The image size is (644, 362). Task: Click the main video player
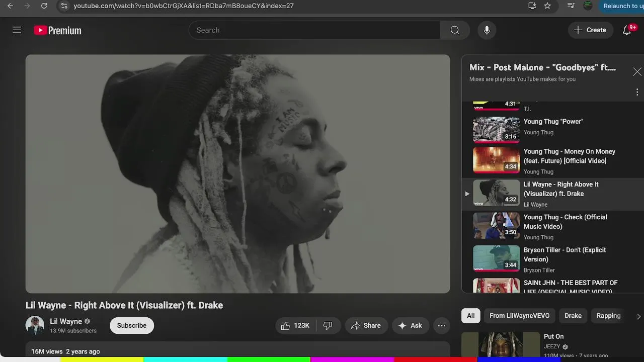[238, 174]
